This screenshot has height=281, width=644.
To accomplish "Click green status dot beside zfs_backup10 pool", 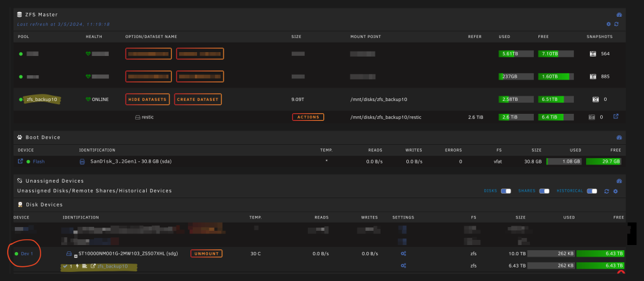I will tap(21, 99).
